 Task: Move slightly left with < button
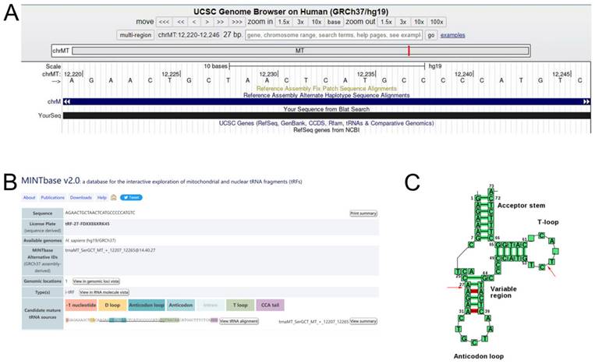[194, 22]
